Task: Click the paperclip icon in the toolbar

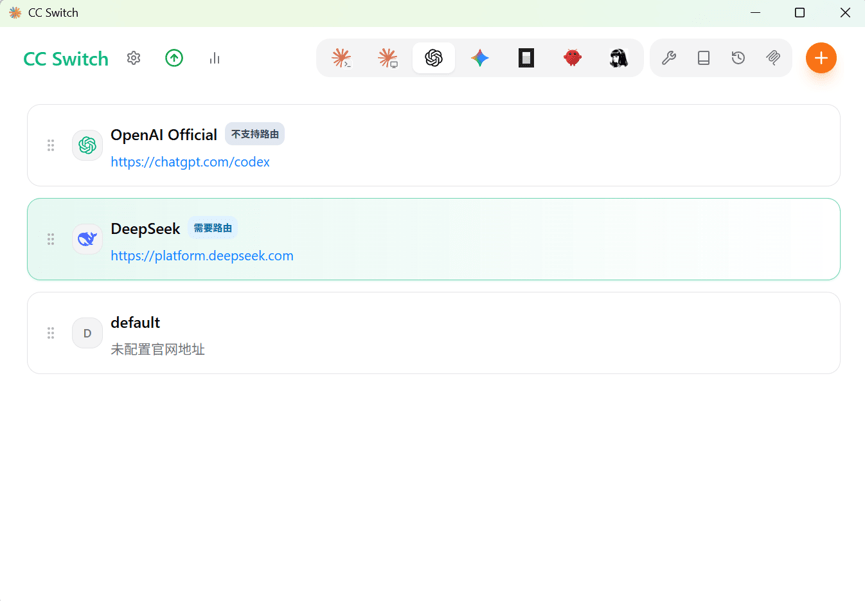Action: (773, 58)
